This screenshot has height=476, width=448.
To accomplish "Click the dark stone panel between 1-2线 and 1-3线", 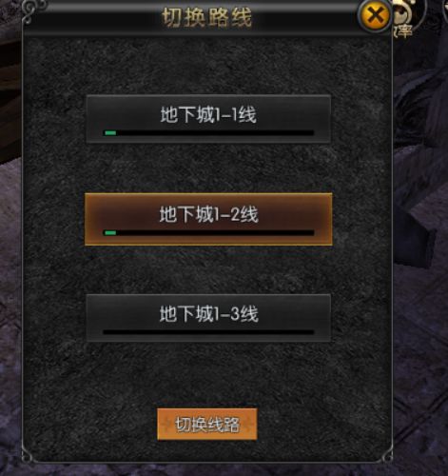I will (208, 269).
